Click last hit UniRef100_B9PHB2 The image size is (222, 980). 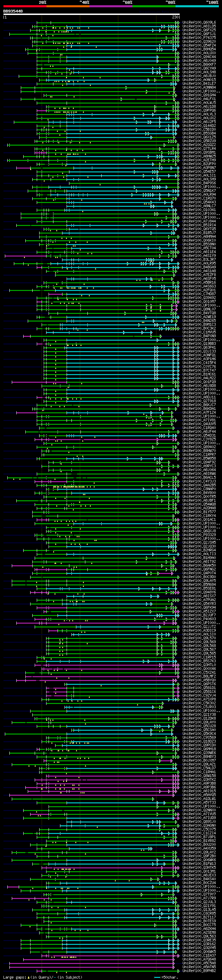pyautogui.click(x=199, y=971)
